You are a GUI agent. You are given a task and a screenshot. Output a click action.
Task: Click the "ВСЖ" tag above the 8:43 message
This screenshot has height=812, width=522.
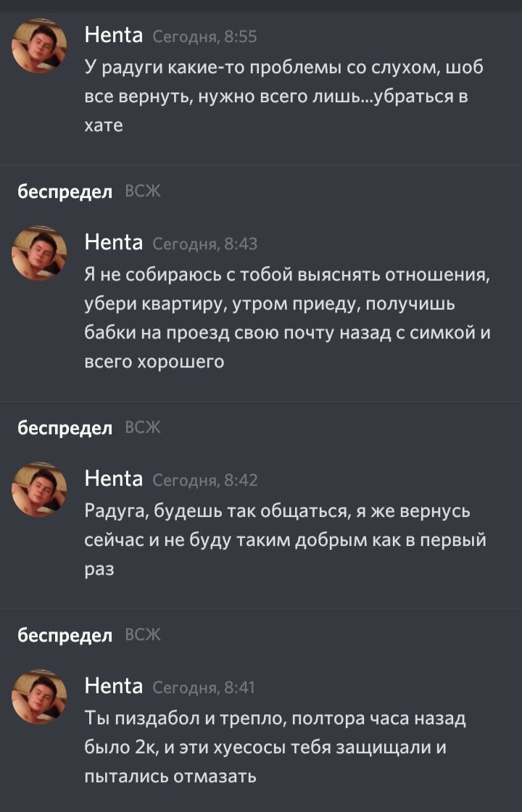click(x=143, y=191)
